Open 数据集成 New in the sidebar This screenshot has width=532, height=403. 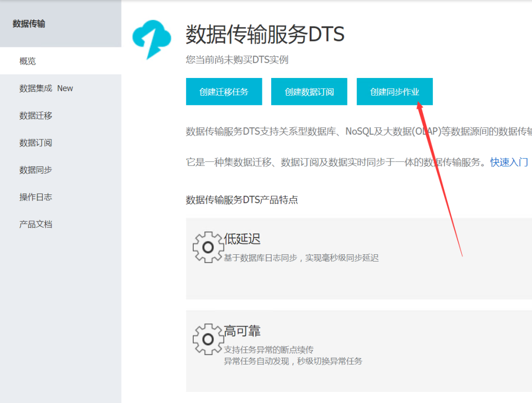point(61,88)
